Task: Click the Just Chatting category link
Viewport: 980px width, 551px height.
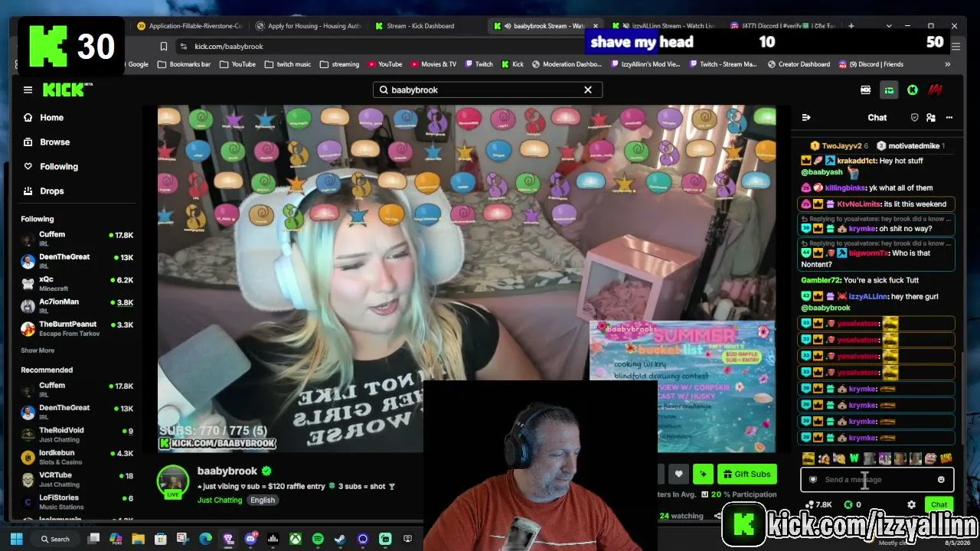Action: 220,500
